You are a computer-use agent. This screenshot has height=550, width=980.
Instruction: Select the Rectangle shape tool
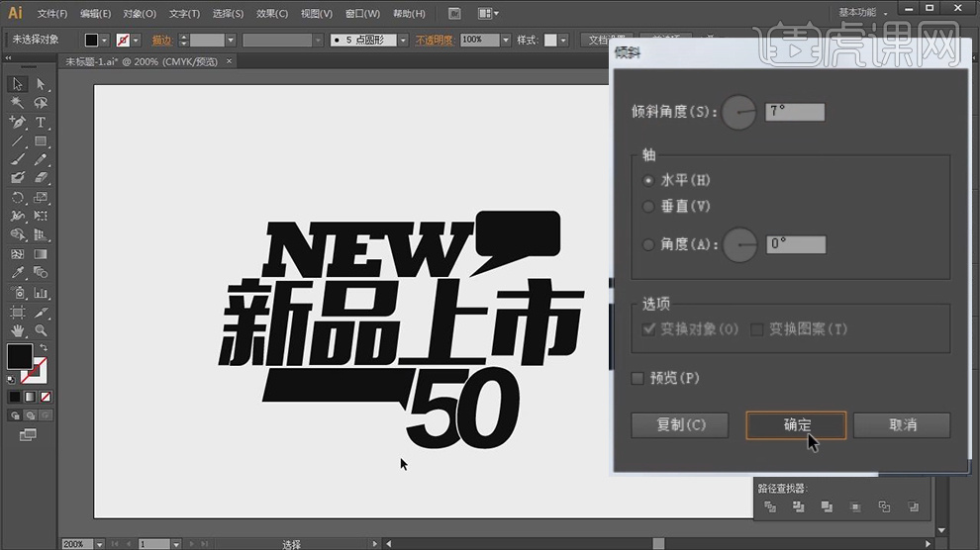coord(41,141)
